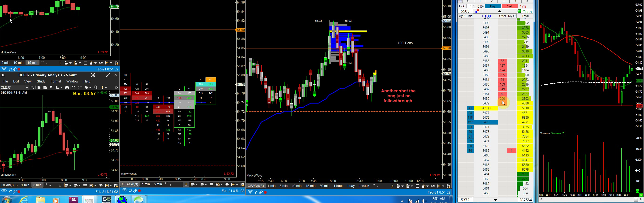Click the red-blue squares icon beside 5503
This screenshot has height=203, width=644.
477,11
